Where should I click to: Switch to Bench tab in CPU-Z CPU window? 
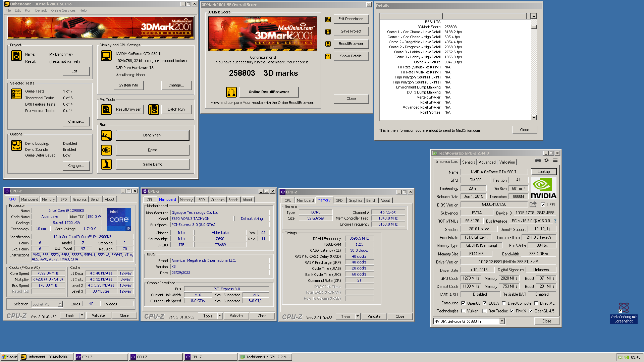[96, 199]
